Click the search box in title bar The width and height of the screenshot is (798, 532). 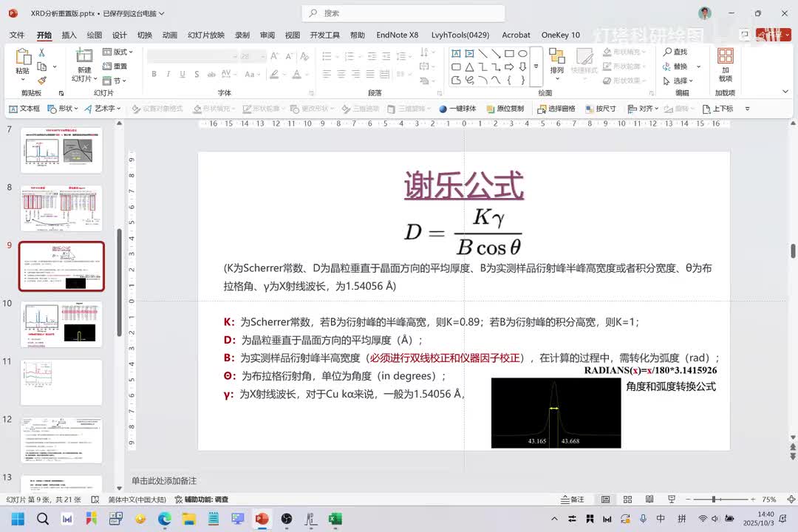pyautogui.click(x=403, y=13)
